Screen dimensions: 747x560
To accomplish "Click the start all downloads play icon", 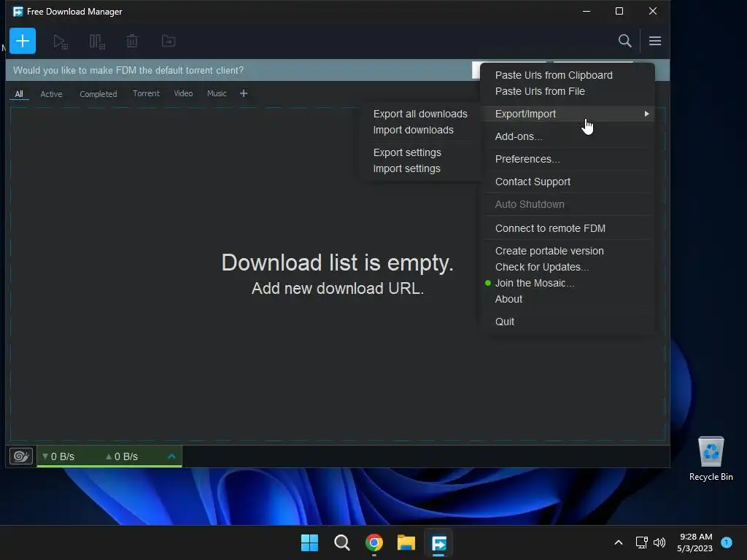I will point(60,42).
